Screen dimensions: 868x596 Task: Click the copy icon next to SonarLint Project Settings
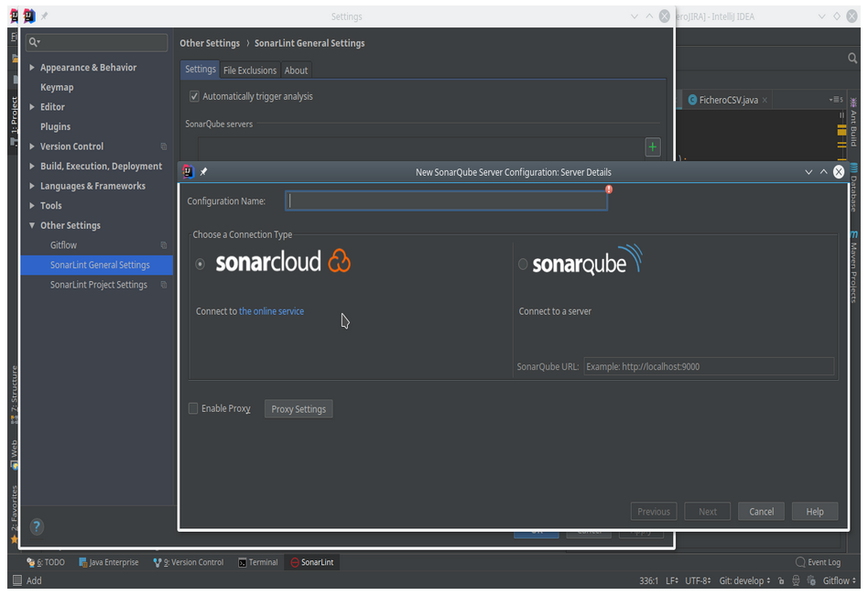click(164, 285)
